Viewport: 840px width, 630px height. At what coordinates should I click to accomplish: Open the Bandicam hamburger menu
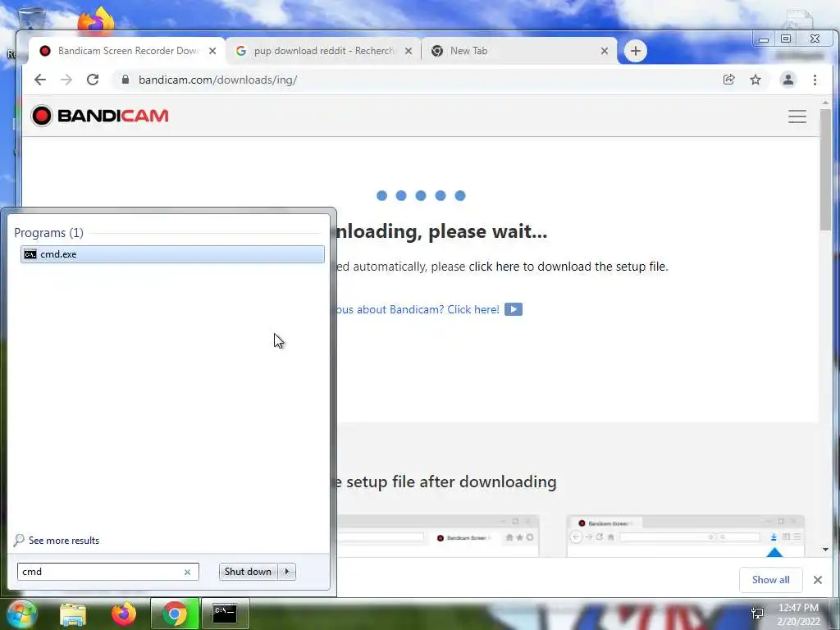[x=797, y=116]
